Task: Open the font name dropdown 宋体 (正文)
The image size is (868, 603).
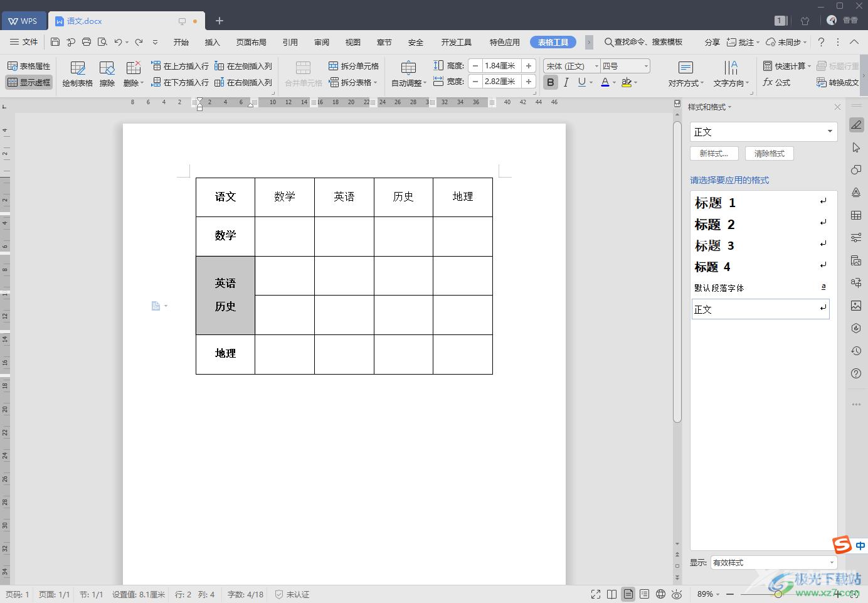Action: (571, 66)
